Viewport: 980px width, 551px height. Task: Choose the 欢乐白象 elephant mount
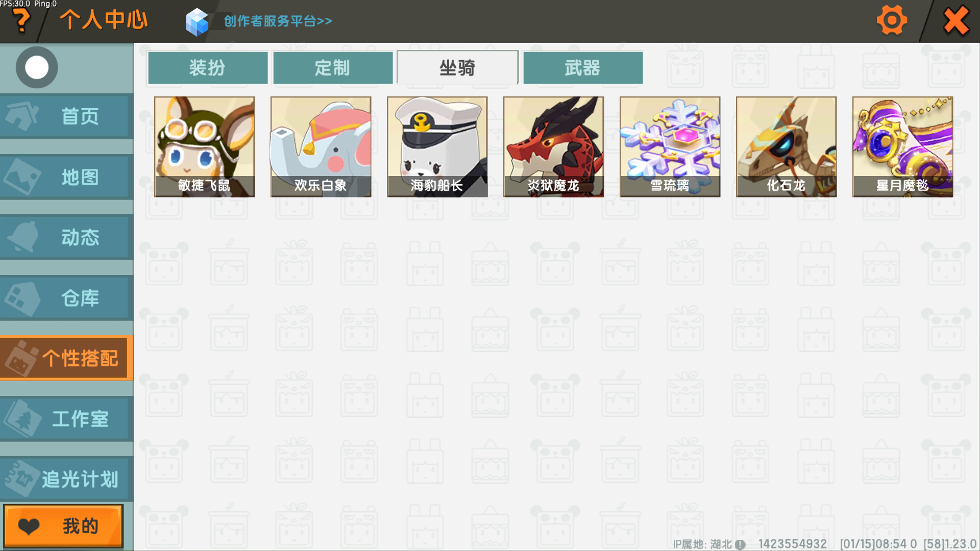tap(321, 147)
